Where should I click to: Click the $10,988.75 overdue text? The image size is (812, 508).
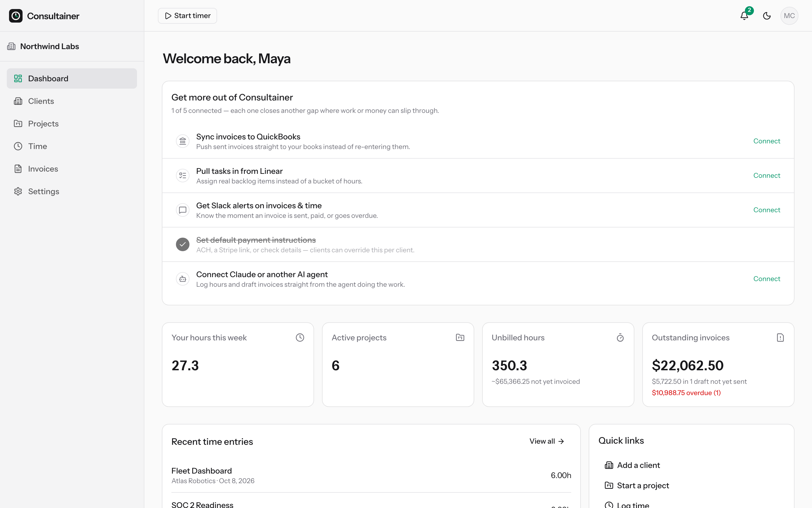pyautogui.click(x=686, y=393)
